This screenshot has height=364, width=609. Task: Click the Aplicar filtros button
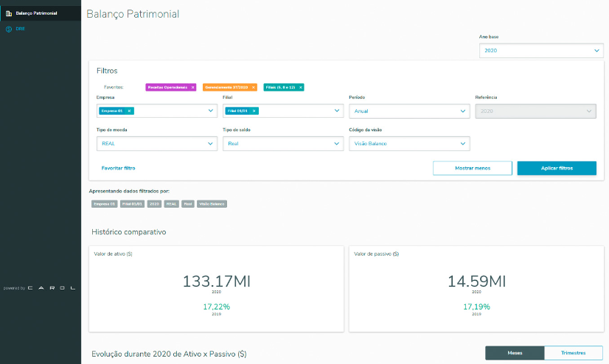point(557,168)
